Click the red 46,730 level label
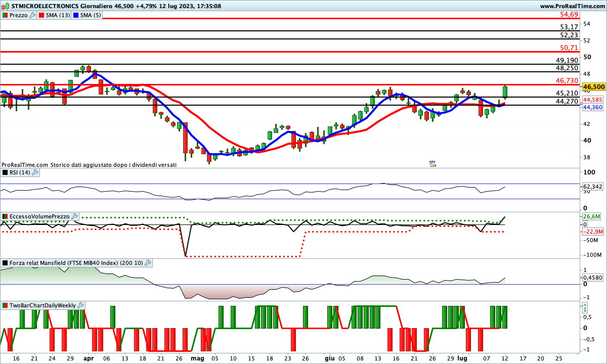The image size is (607, 364). 568,80
